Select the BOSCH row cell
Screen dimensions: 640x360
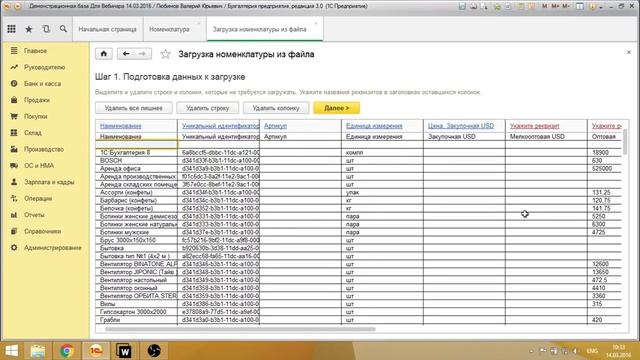pos(137,160)
